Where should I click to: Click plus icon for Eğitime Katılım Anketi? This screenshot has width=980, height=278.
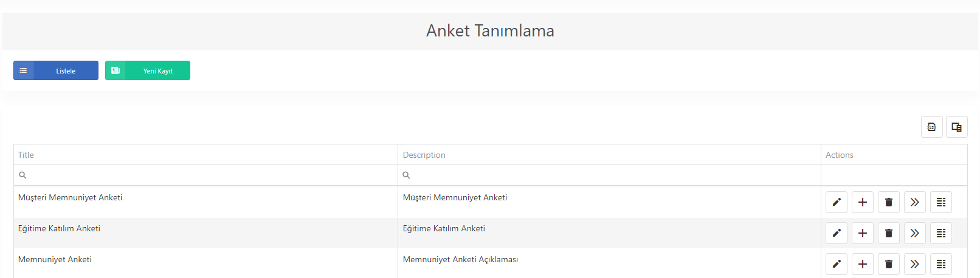pos(863,233)
